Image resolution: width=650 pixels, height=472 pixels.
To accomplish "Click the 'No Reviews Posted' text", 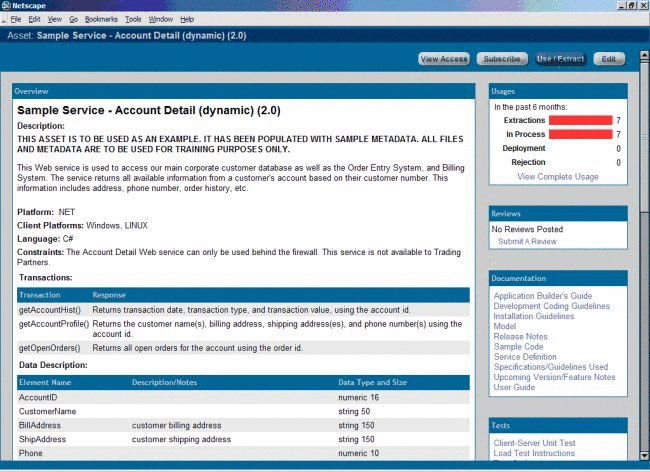I will pyautogui.click(x=527, y=229).
